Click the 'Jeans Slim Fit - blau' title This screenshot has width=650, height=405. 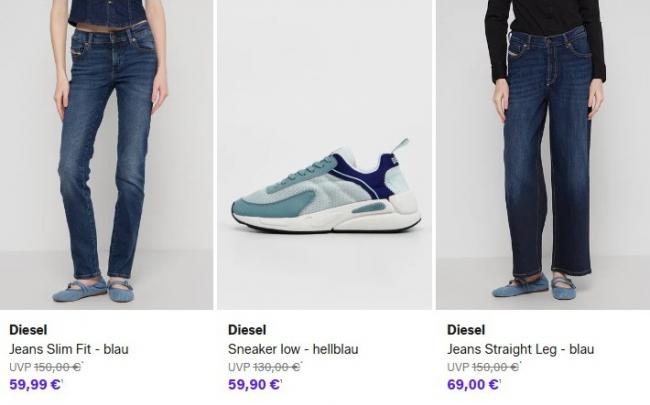point(69,349)
